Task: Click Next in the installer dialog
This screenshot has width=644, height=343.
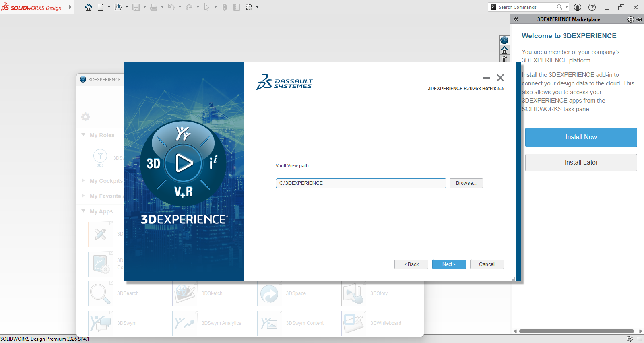Action: 449,264
